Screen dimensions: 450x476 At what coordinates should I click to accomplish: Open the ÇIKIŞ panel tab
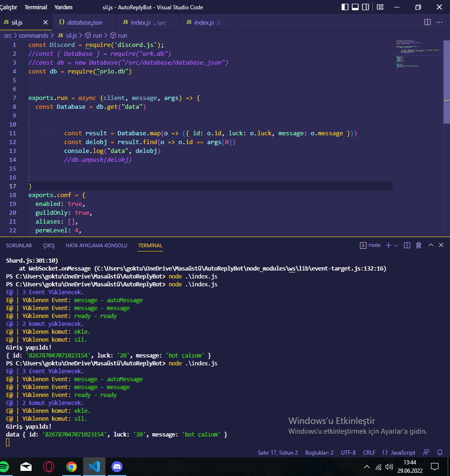pyautogui.click(x=49, y=245)
